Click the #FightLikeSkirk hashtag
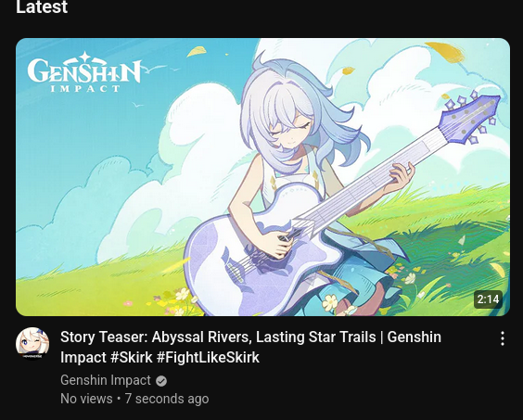Screen dimensions: 523x420 point(208,357)
